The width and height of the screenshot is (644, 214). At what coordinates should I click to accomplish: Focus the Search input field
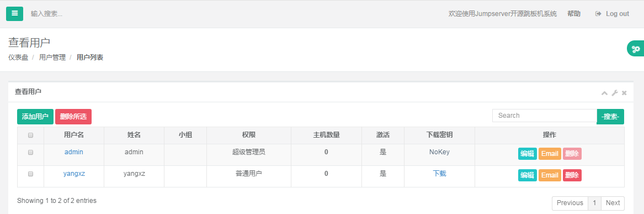pyautogui.click(x=545, y=116)
